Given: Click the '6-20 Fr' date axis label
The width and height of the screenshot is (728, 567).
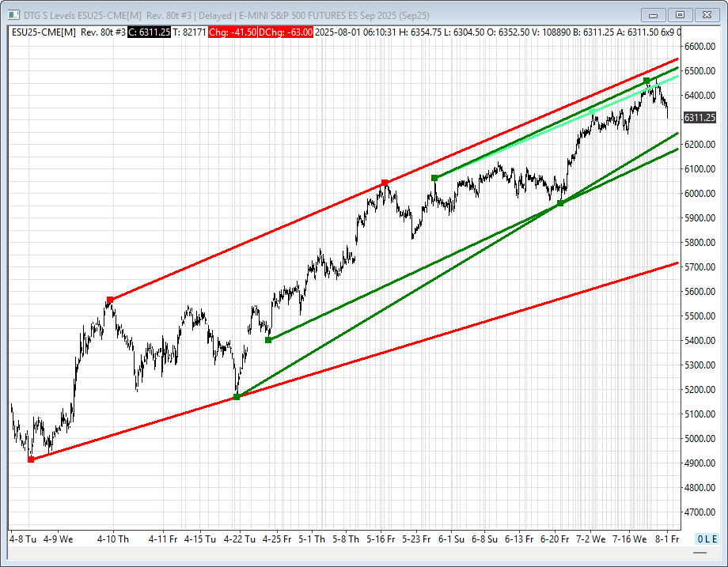Looking at the screenshot, I should pos(555,539).
